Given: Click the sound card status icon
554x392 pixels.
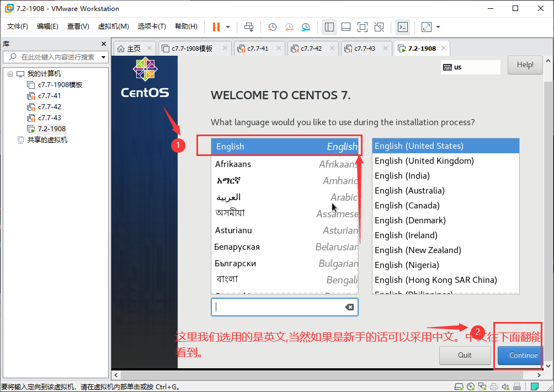Looking at the screenshot, I should (505, 386).
